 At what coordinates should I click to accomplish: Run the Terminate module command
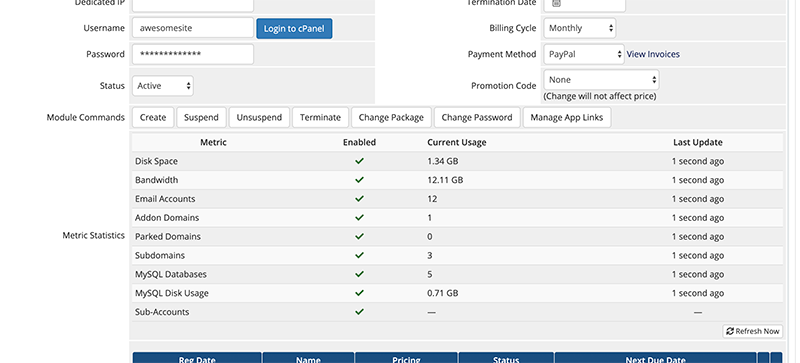click(x=320, y=117)
